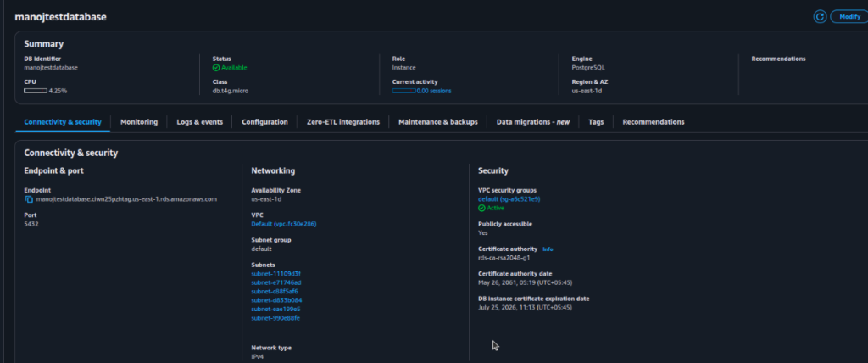Open the Connectivity & security tab
868x363 pixels.
pyautogui.click(x=63, y=122)
